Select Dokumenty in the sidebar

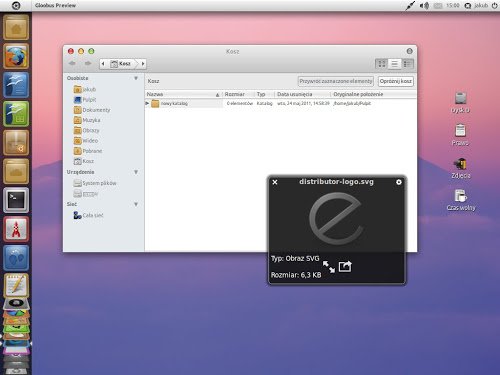pyautogui.click(x=92, y=110)
